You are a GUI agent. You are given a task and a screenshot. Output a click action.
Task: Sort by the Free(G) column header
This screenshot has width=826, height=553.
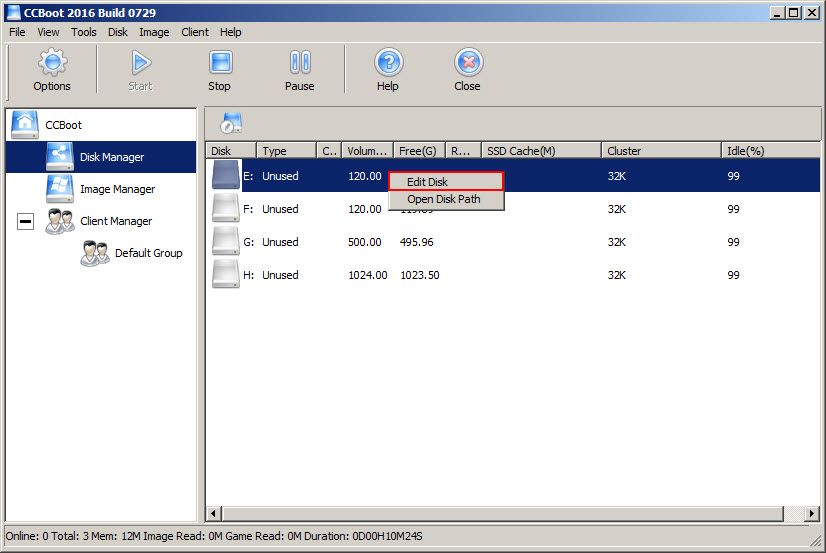click(420, 151)
